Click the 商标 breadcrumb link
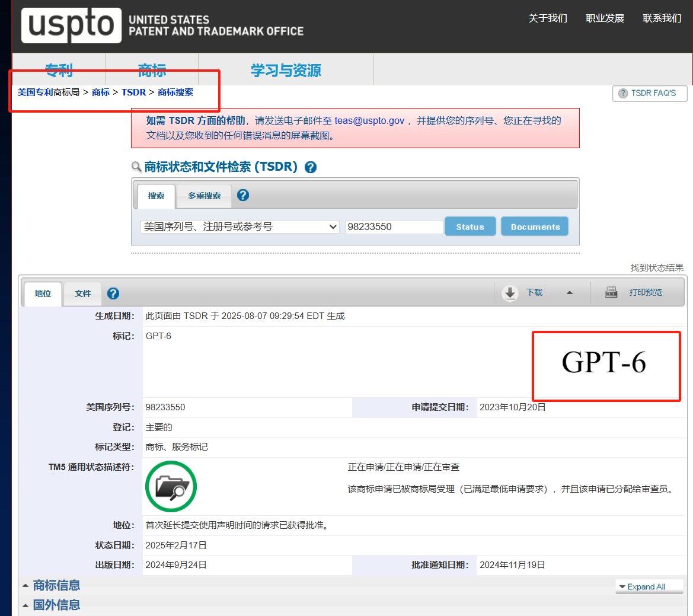The image size is (693, 616). pos(101,92)
